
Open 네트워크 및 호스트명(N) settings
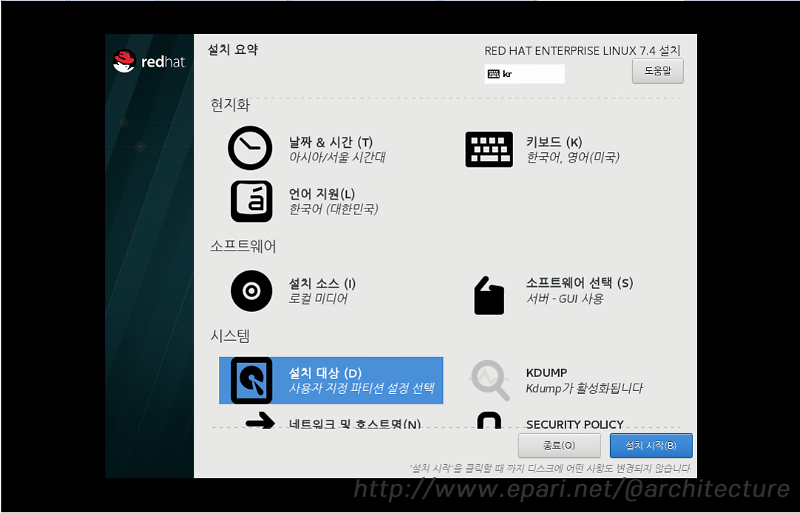[355, 423]
